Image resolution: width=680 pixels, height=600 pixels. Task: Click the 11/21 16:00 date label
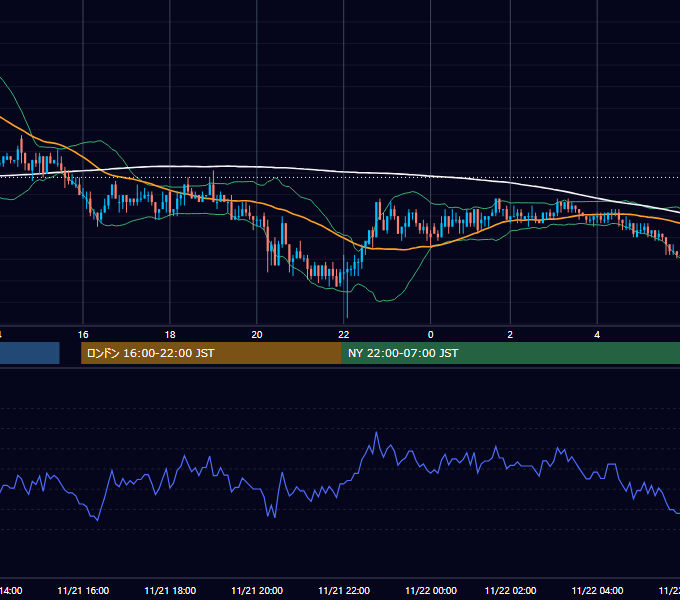coord(83,590)
